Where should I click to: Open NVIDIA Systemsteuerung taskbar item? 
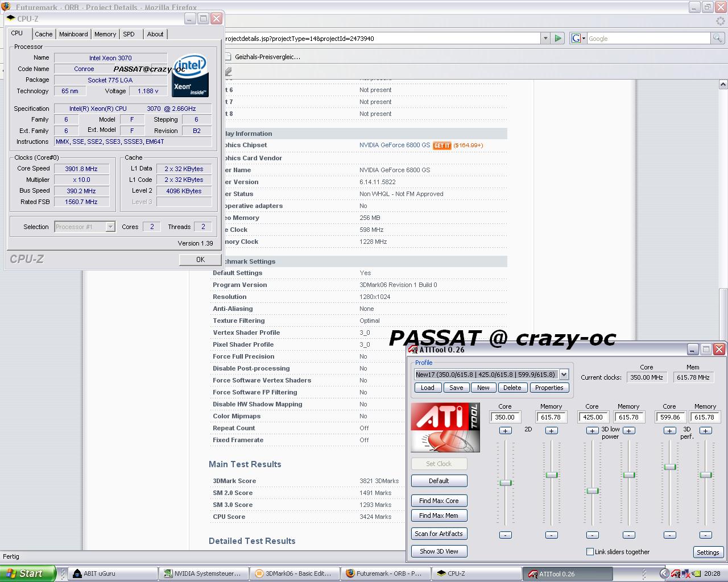204,573
